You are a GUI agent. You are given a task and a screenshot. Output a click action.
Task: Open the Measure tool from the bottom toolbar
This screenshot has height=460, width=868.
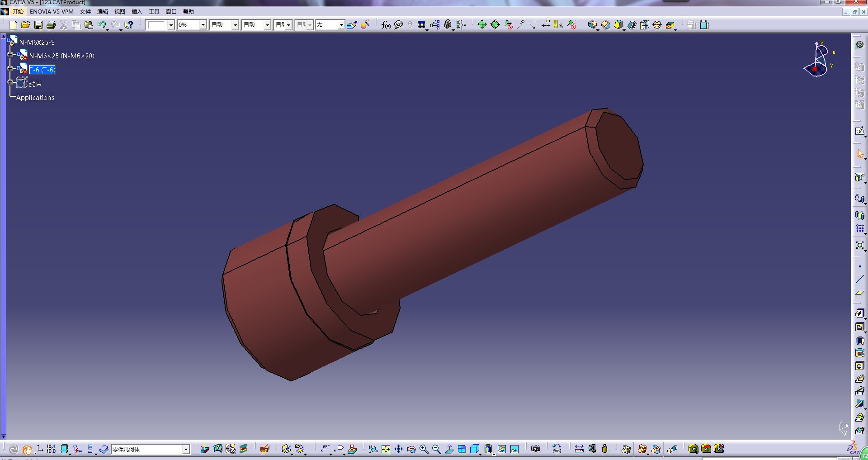pyautogui.click(x=579, y=449)
